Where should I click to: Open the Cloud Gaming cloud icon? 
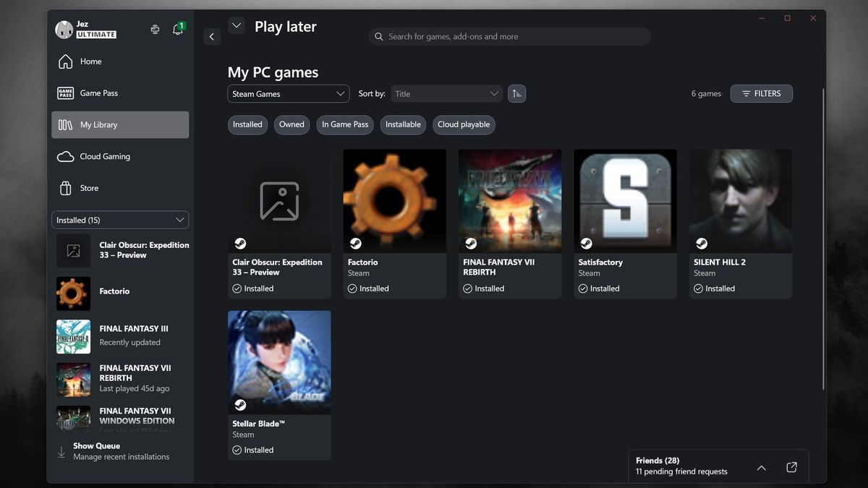pos(65,156)
